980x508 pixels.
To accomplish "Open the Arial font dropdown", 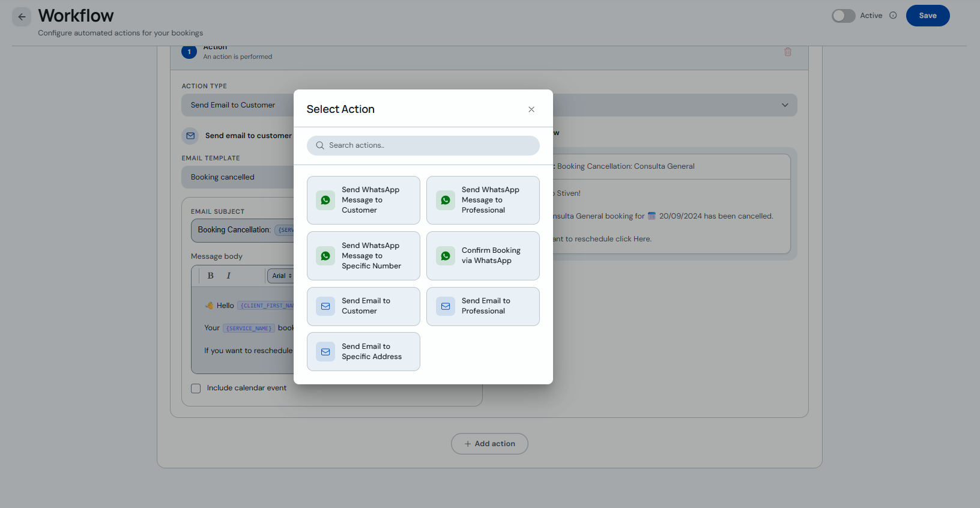I will click(x=280, y=276).
